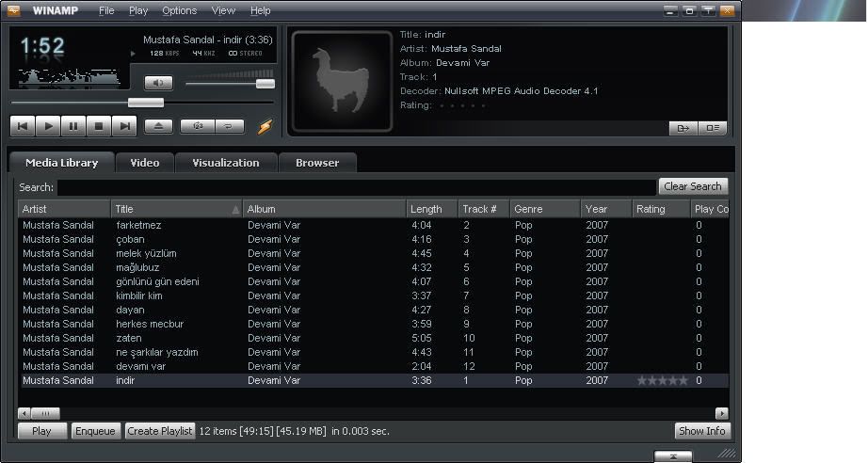Collapse the library panel with bottom toggle
868x463 pixels.
click(x=673, y=456)
